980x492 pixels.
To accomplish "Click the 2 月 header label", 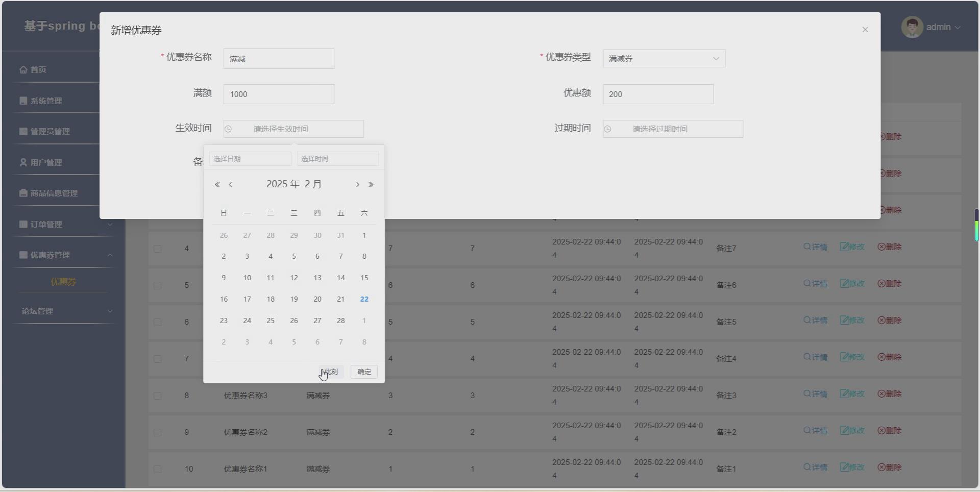I will (313, 184).
